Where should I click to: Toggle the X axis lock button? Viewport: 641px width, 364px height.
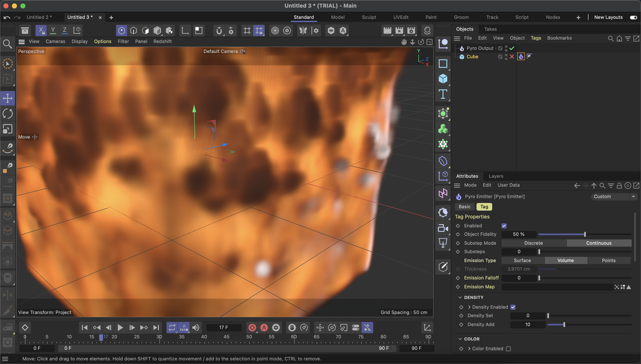click(x=41, y=30)
